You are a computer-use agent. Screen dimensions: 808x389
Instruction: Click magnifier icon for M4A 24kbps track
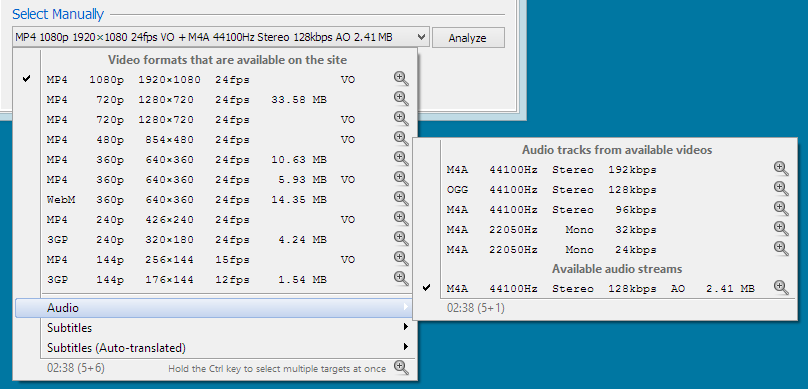pyautogui.click(x=781, y=248)
